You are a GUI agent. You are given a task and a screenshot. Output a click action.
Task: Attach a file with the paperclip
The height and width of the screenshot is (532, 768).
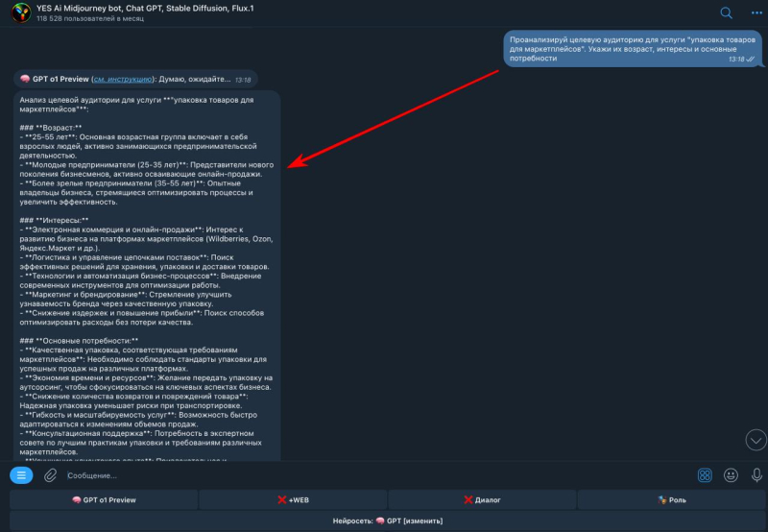click(x=50, y=474)
